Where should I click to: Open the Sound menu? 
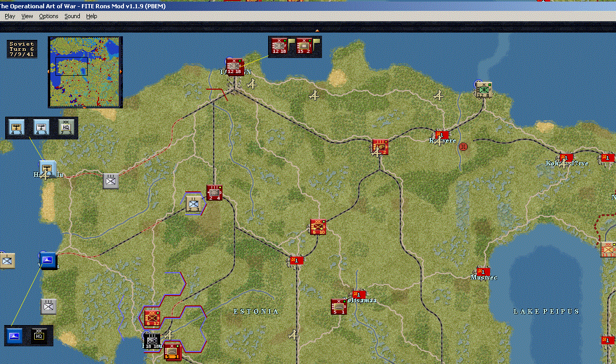[72, 16]
